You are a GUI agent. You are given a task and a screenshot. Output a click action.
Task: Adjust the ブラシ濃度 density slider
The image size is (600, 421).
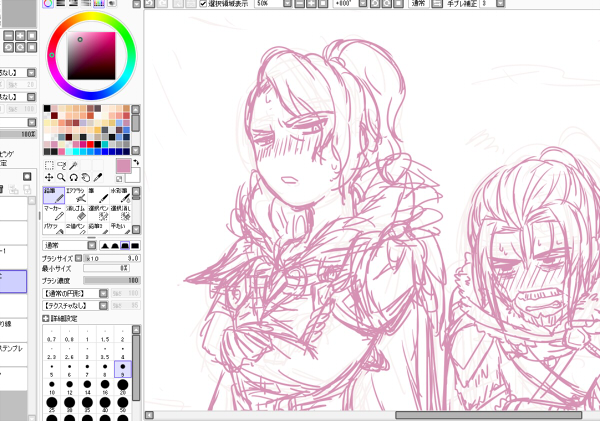pyautogui.click(x=112, y=281)
